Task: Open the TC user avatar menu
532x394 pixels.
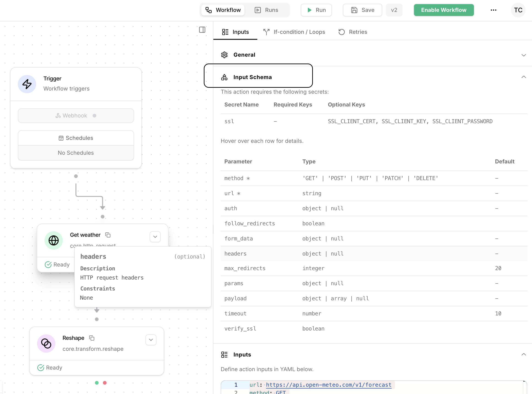Action: [x=518, y=10]
